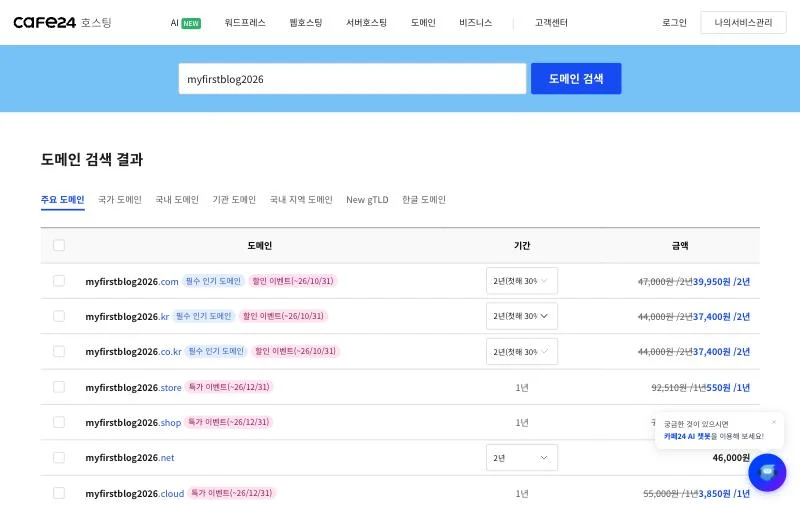Click the 필수 인기 도메인 badge on the .com row
The width and height of the screenshot is (800, 505).
pyautogui.click(x=213, y=281)
